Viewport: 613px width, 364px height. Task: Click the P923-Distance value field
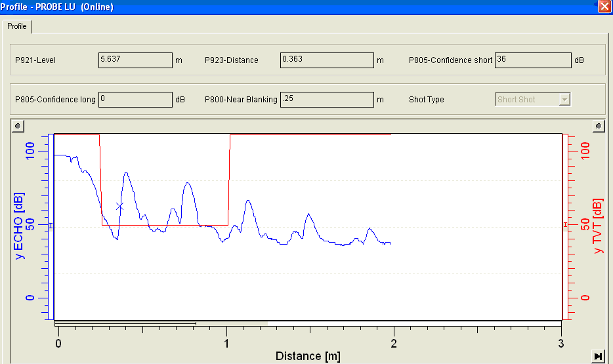pos(327,60)
